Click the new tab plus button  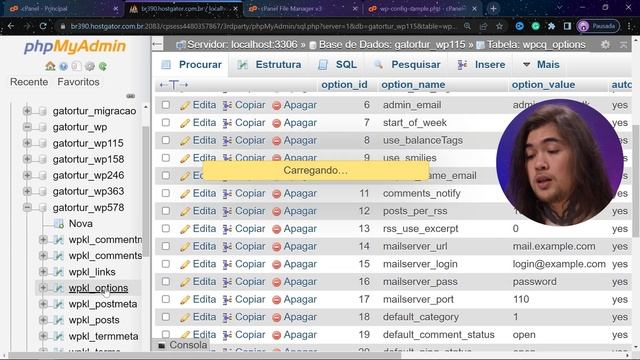pos(493,8)
